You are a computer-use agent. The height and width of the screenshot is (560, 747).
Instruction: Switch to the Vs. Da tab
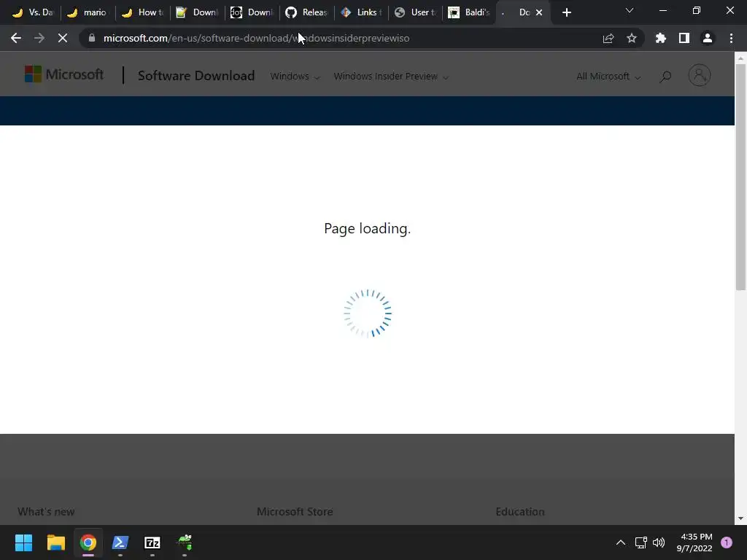click(x=33, y=12)
